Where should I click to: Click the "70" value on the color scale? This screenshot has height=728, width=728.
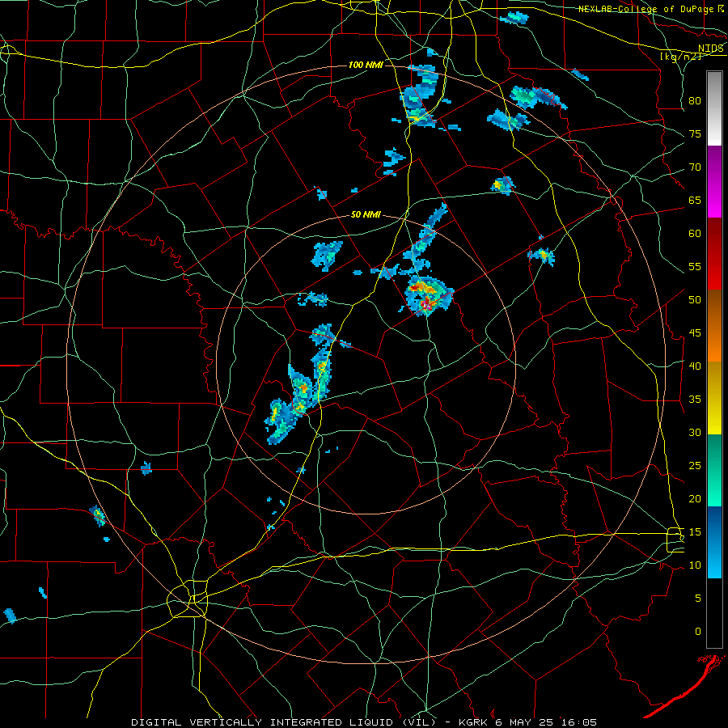tap(695, 167)
